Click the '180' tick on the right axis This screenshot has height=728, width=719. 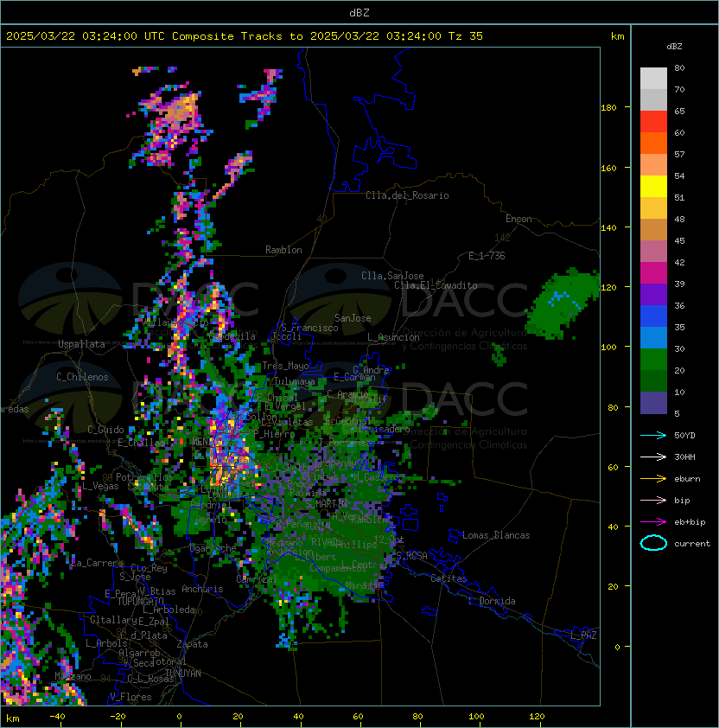point(608,108)
